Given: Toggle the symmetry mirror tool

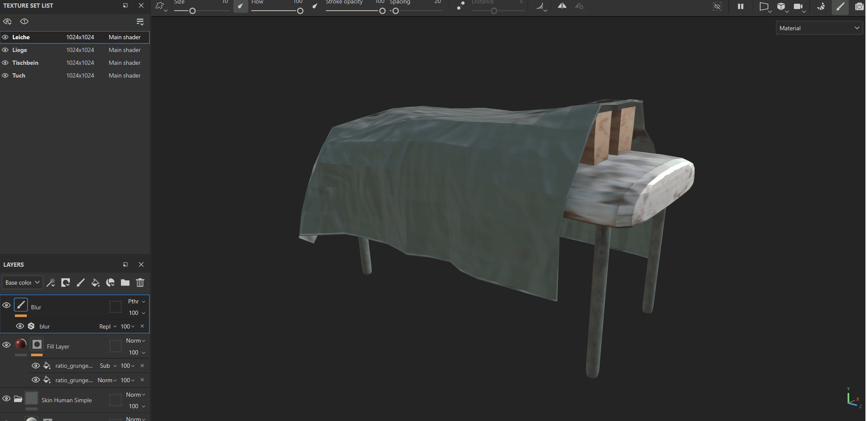Looking at the screenshot, I should (562, 6).
